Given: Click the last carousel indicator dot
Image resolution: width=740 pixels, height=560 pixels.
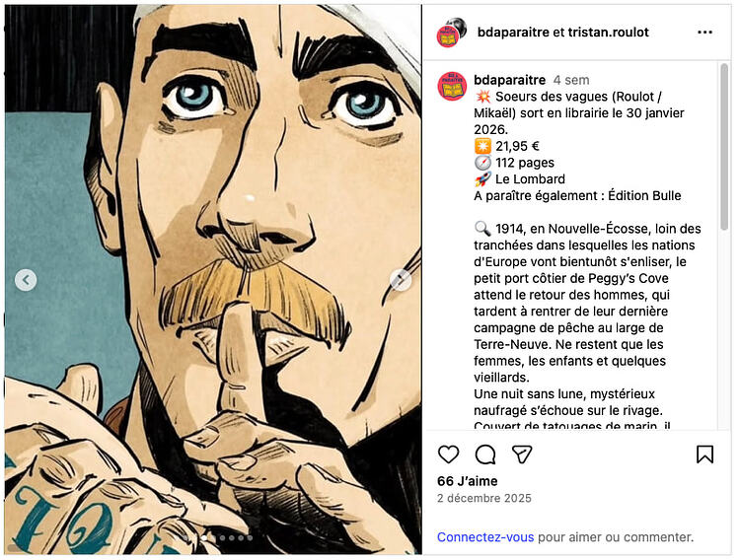Looking at the screenshot, I should (x=250, y=538).
